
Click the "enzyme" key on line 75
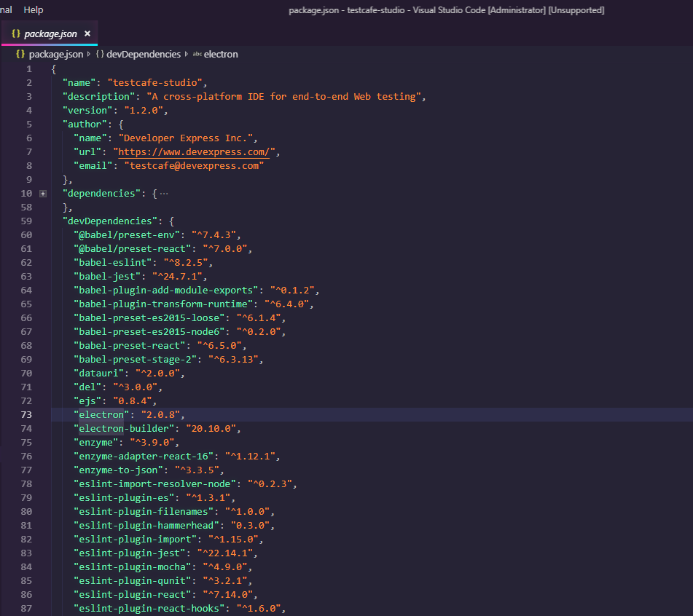[96, 443]
